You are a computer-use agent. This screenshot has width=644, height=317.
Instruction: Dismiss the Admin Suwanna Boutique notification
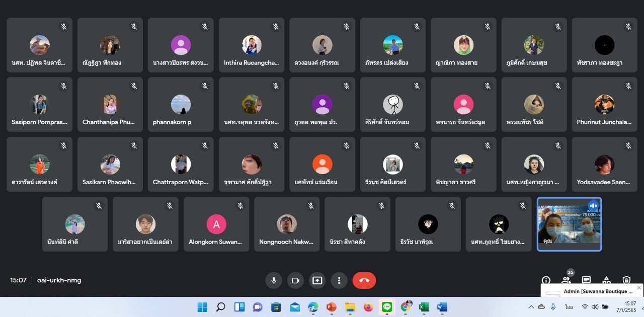(x=639, y=288)
